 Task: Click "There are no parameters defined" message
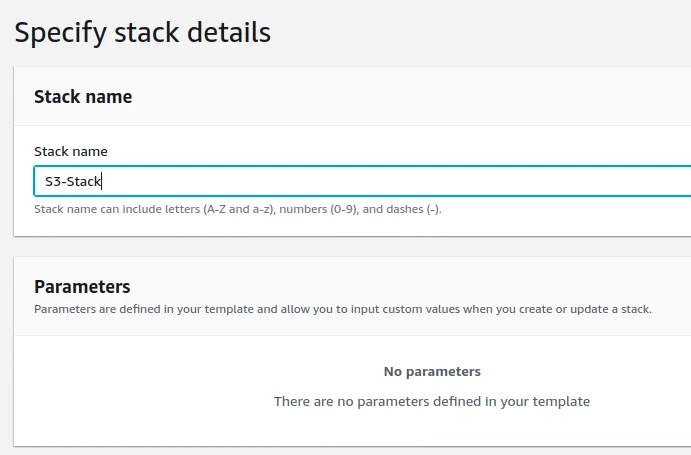tap(380, 401)
